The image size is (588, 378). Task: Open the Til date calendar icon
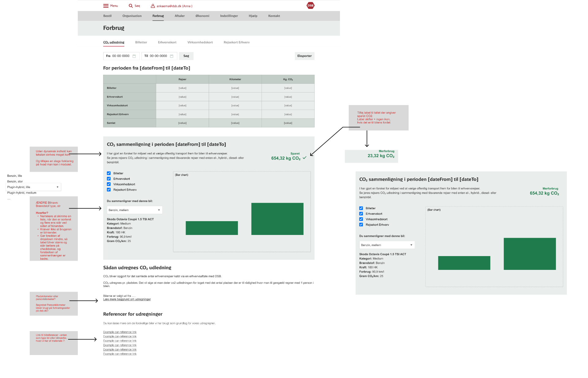[172, 56]
